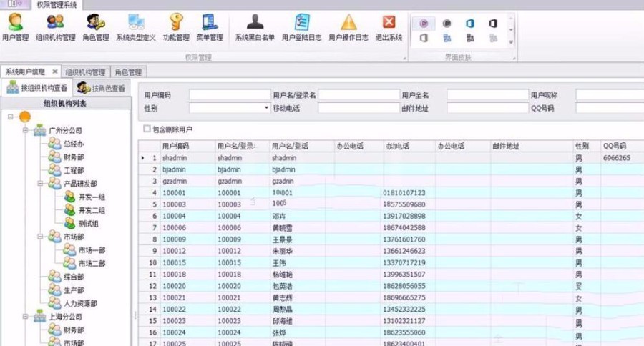
Task: Open the 菜单管理 tool
Action: 210,27
